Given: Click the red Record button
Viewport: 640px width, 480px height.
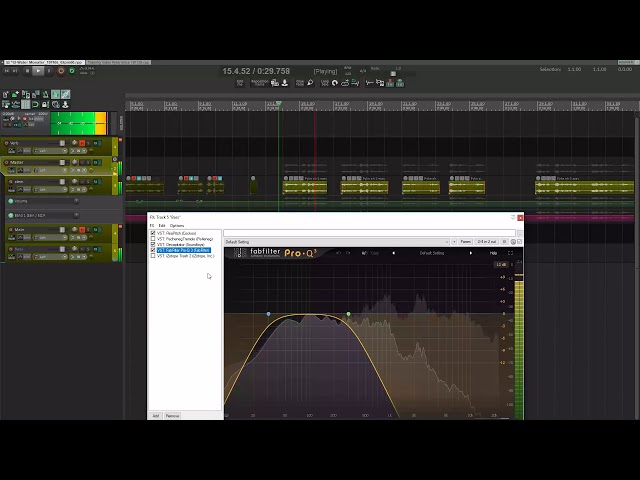Looking at the screenshot, I should (x=61, y=71).
